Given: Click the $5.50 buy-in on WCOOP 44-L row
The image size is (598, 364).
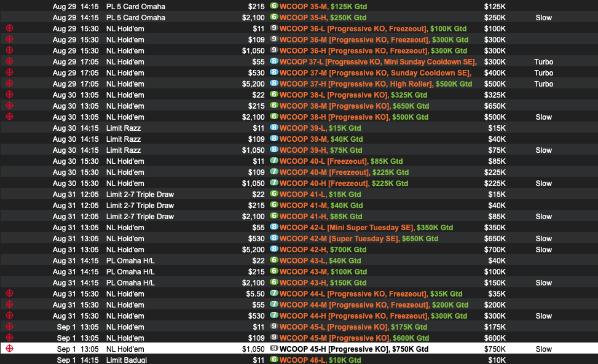Looking at the screenshot, I should click(255, 293).
